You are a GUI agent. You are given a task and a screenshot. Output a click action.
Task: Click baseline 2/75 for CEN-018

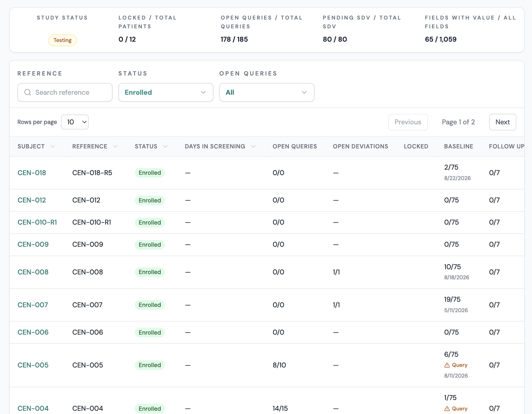451,167
